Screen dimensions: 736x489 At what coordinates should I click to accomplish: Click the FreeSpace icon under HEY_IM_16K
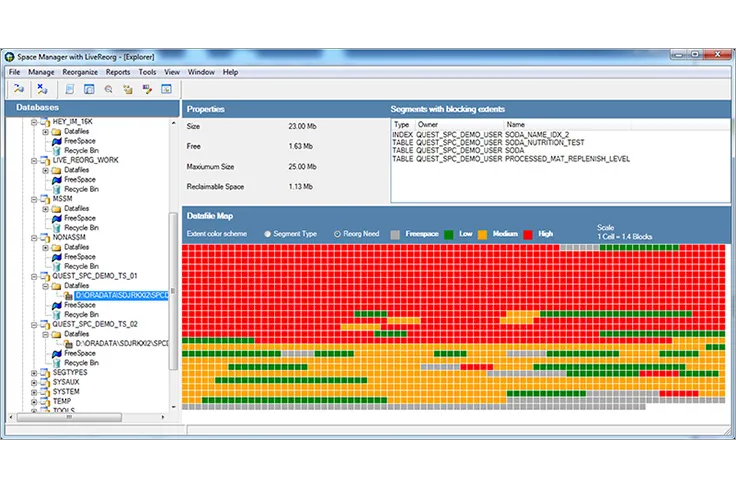[x=57, y=141]
